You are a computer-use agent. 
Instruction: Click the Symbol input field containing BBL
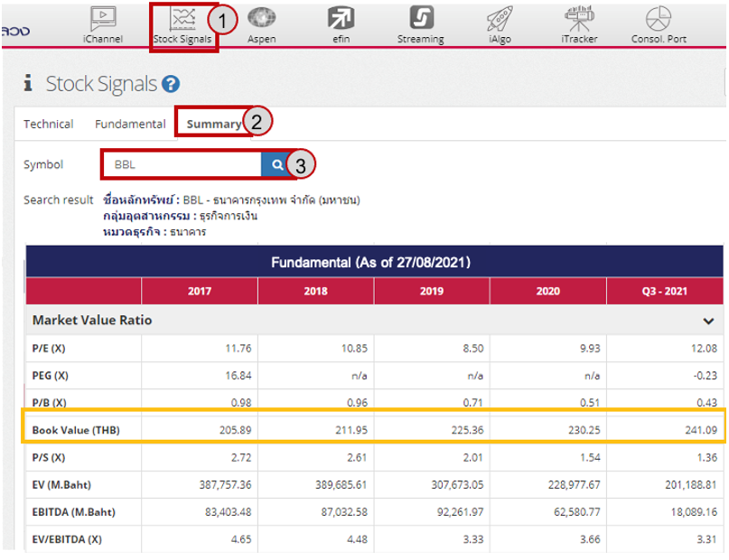coord(181,165)
